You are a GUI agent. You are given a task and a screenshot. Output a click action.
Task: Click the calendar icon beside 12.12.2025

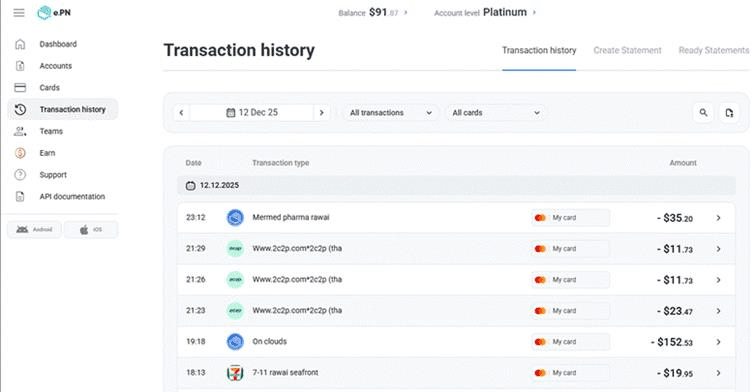tap(190, 186)
